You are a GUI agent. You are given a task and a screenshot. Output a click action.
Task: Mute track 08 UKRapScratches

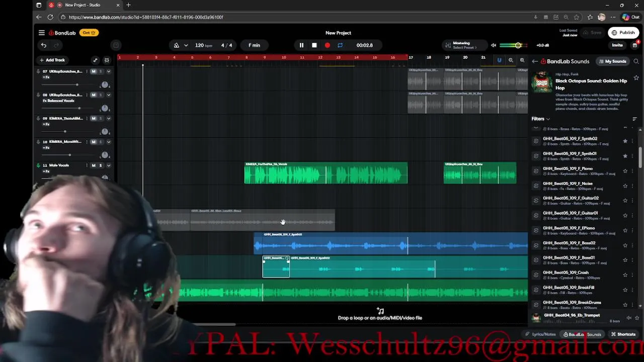coord(93,95)
